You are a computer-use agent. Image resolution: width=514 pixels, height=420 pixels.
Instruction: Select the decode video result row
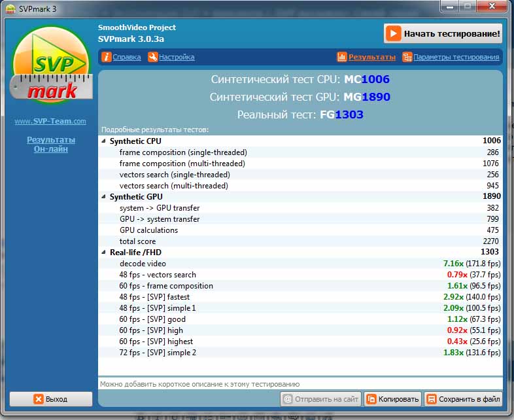[x=300, y=263]
